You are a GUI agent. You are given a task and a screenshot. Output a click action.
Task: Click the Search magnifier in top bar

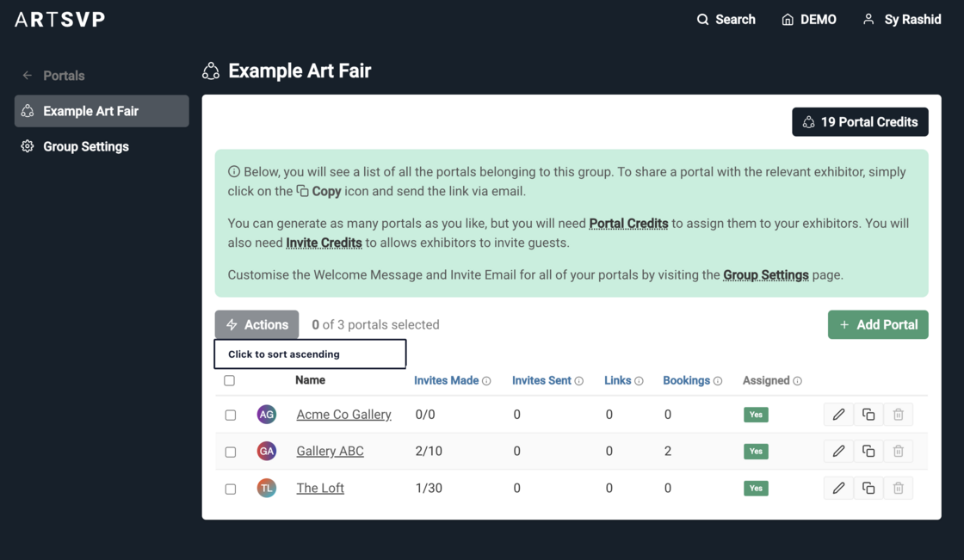703,20
